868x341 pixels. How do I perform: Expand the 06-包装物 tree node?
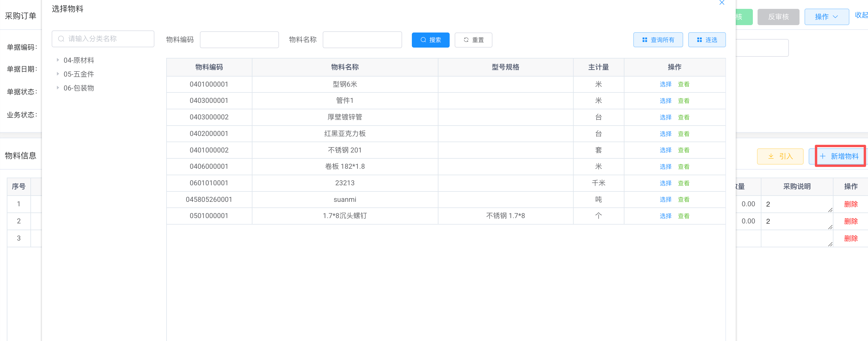click(58, 88)
